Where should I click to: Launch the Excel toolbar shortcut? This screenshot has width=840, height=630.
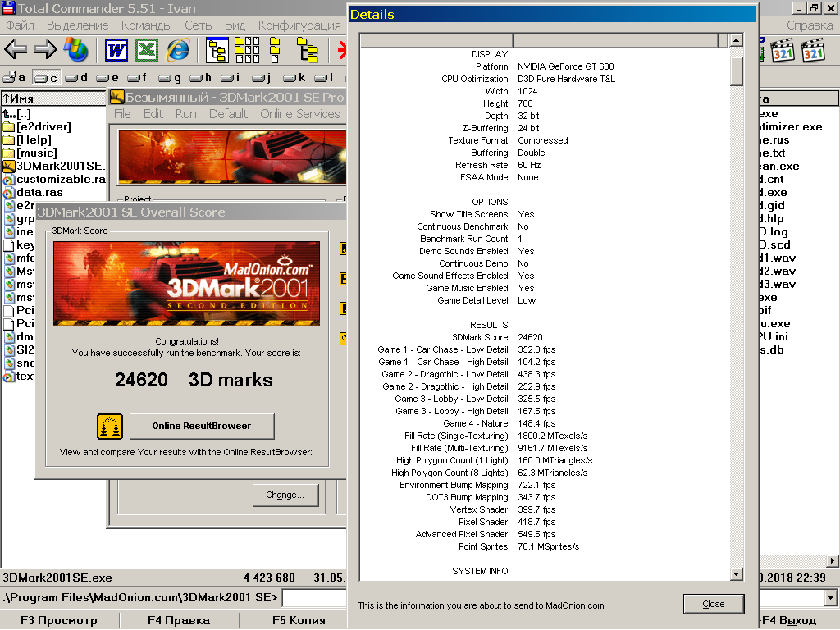click(x=148, y=51)
